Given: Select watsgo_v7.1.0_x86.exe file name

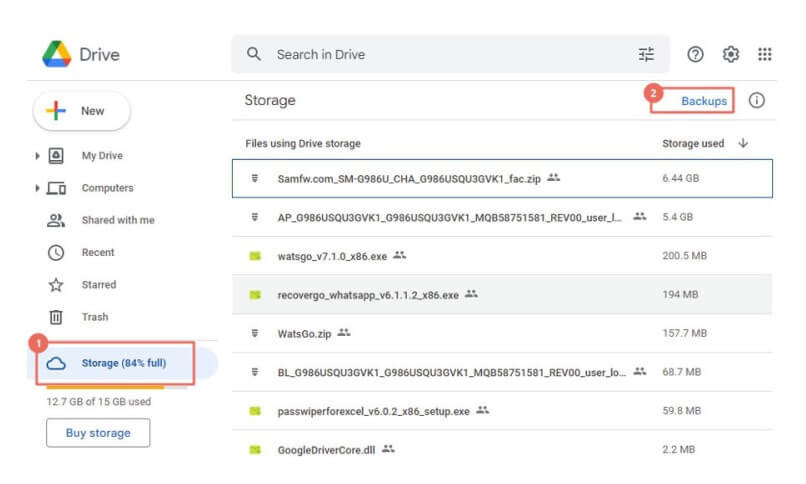Looking at the screenshot, I should click(332, 256).
